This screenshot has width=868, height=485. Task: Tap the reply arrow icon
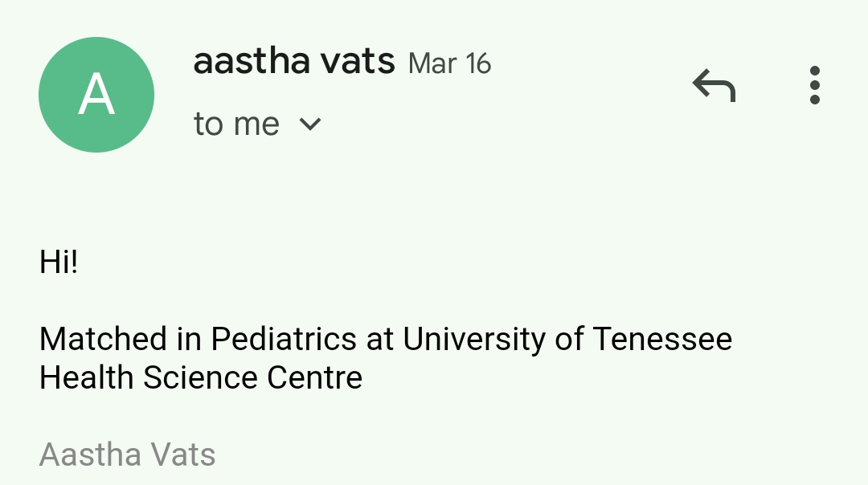coord(714,85)
